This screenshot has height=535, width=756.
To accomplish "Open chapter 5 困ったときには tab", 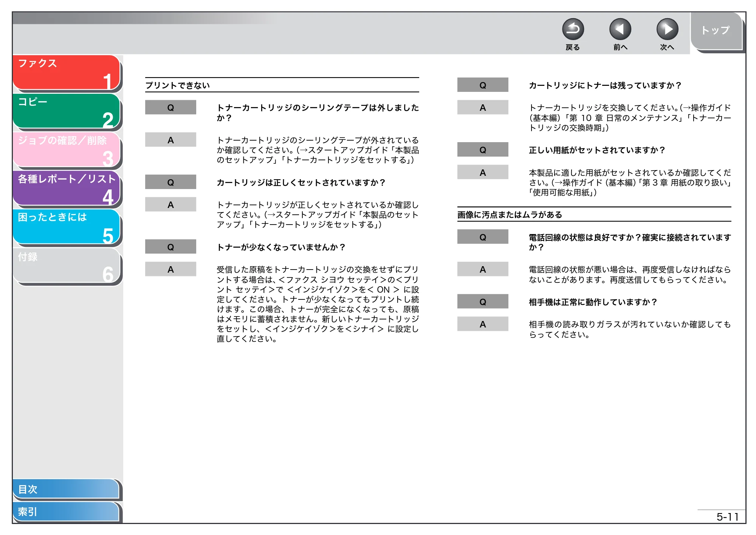I will pyautogui.click(x=67, y=226).
